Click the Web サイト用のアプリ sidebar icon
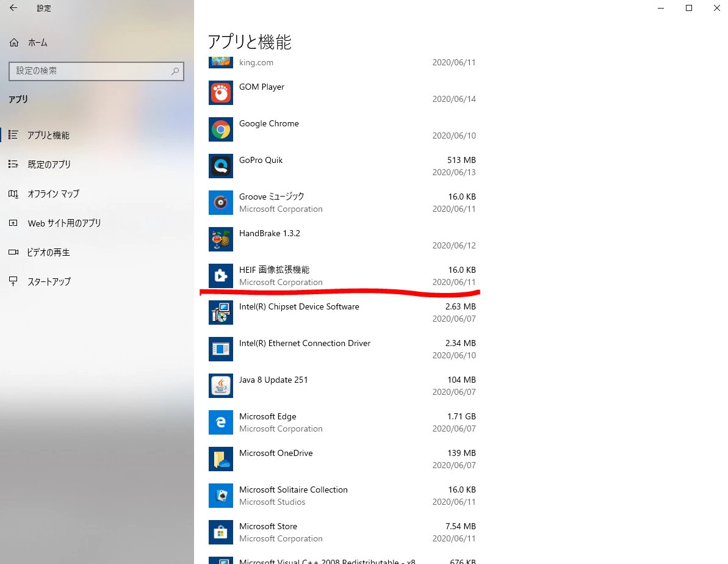 pyautogui.click(x=13, y=223)
